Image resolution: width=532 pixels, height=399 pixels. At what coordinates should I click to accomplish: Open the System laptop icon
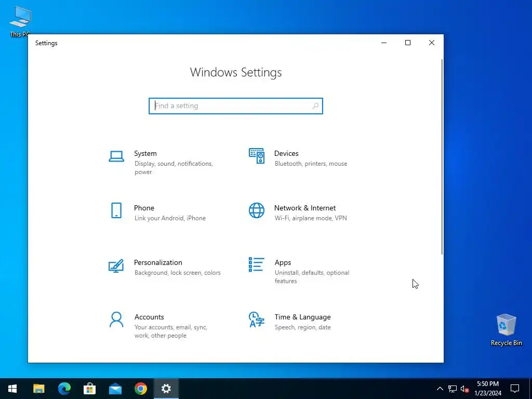(116, 157)
